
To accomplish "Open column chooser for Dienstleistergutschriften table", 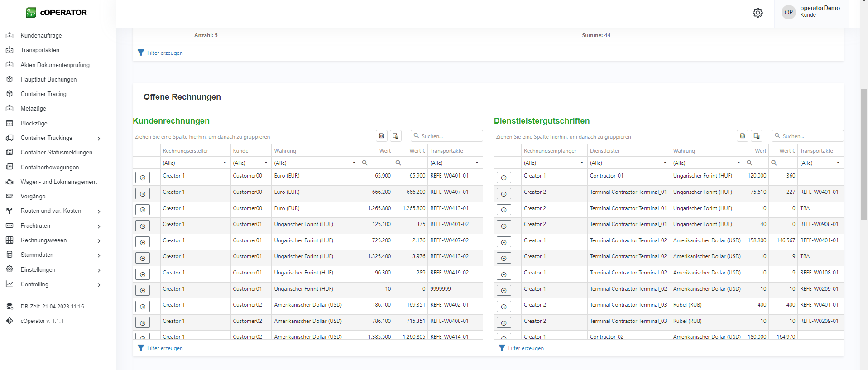I will [757, 136].
